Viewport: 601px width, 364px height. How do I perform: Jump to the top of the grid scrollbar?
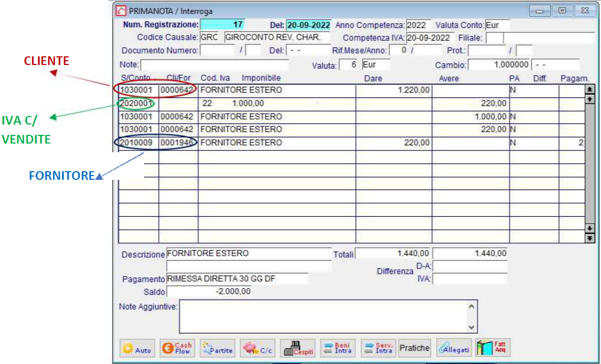(590, 89)
